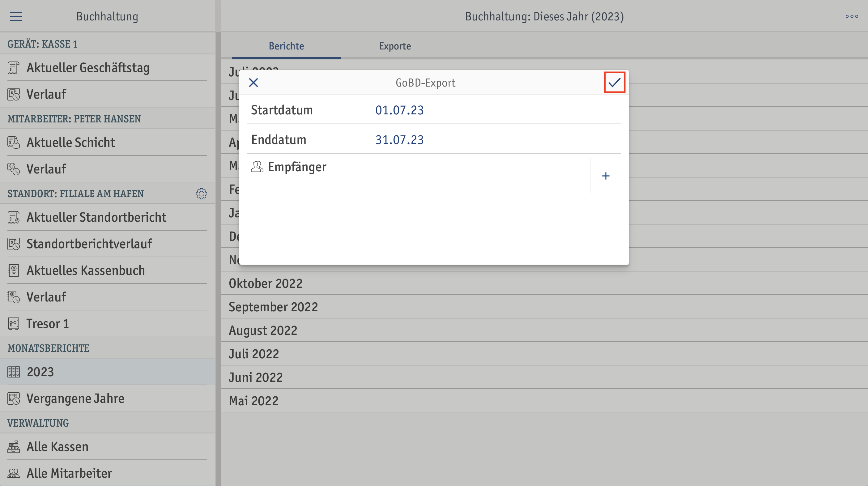The height and width of the screenshot is (486, 868).
Task: Open Mai 2022 report
Action: click(x=544, y=401)
